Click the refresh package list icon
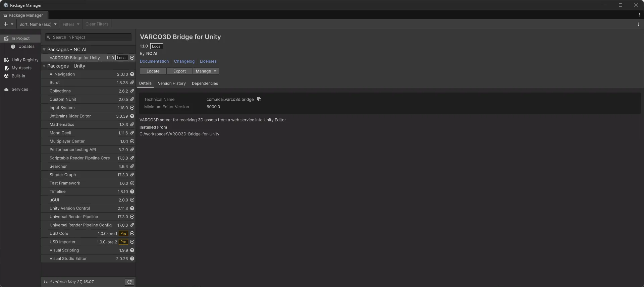This screenshot has width=644, height=287. (x=129, y=282)
